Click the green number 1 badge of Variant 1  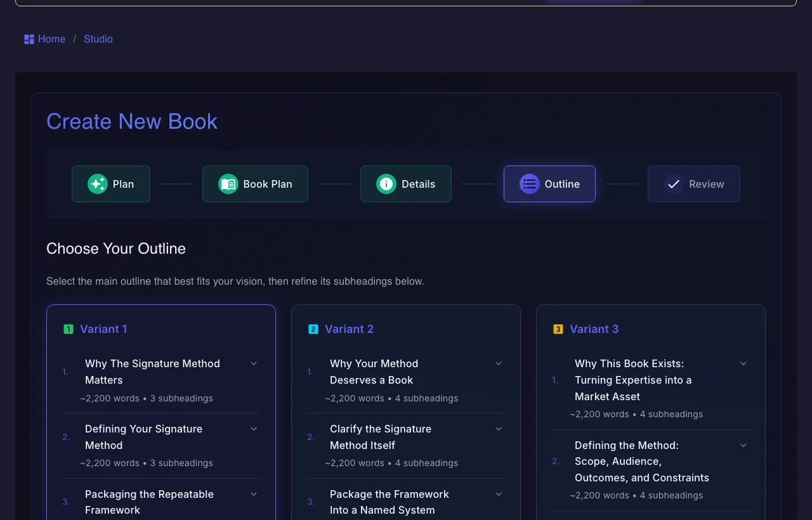[x=69, y=329]
